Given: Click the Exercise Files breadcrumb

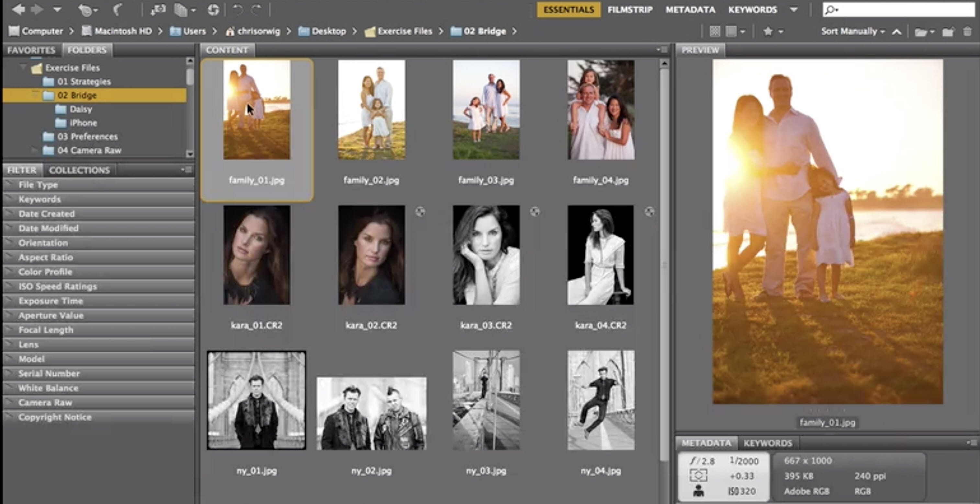Looking at the screenshot, I should tap(398, 31).
